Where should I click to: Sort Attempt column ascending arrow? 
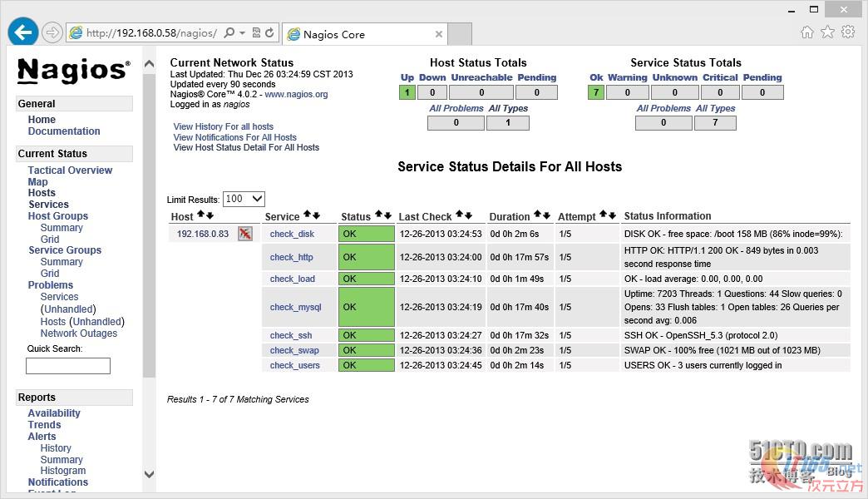click(x=604, y=215)
